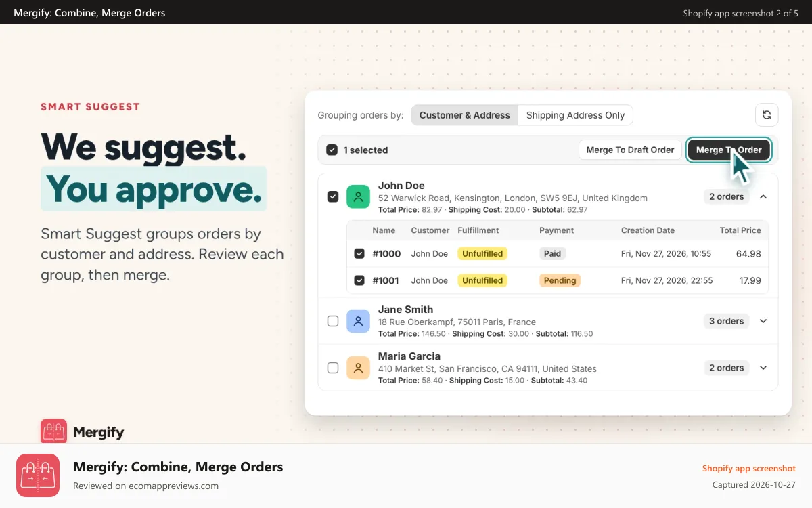This screenshot has width=812, height=508.
Task: Click Unfulfilled badge on order #1001
Action: 482,280
